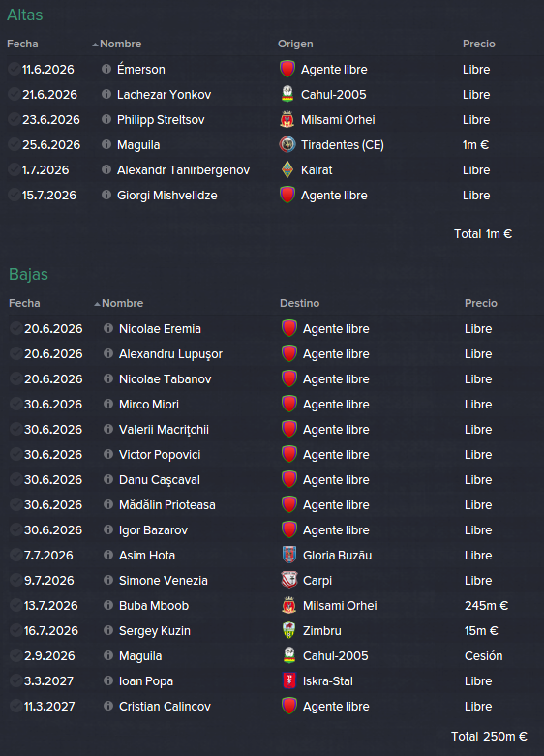Open Milsami Orhei club in Bajas
This screenshot has width=544, height=756.
point(340,606)
